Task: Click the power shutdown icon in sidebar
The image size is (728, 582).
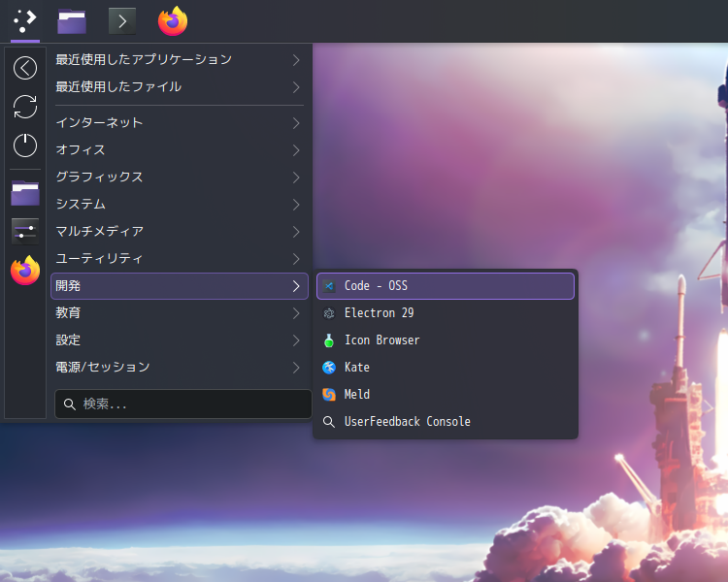Action: tap(25, 145)
